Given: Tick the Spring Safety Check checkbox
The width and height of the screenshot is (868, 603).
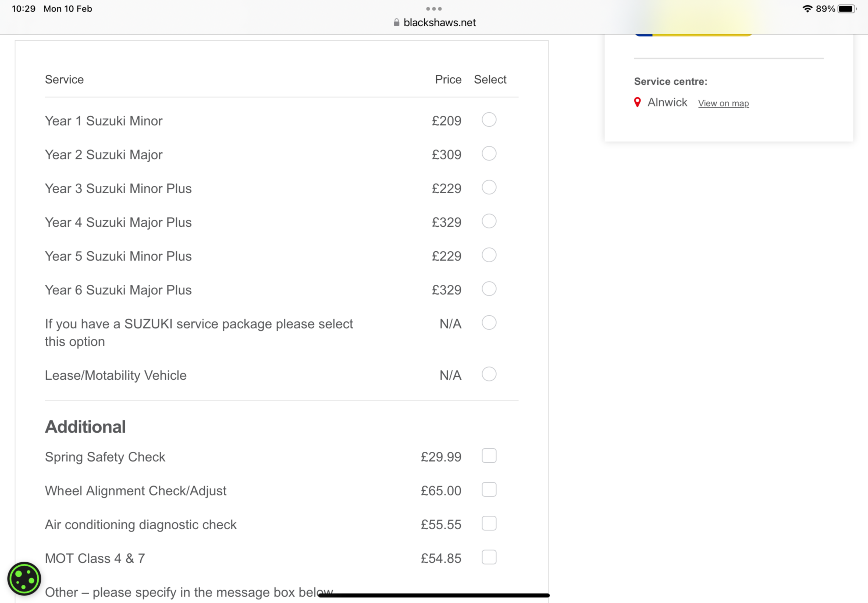Looking at the screenshot, I should [x=489, y=456].
